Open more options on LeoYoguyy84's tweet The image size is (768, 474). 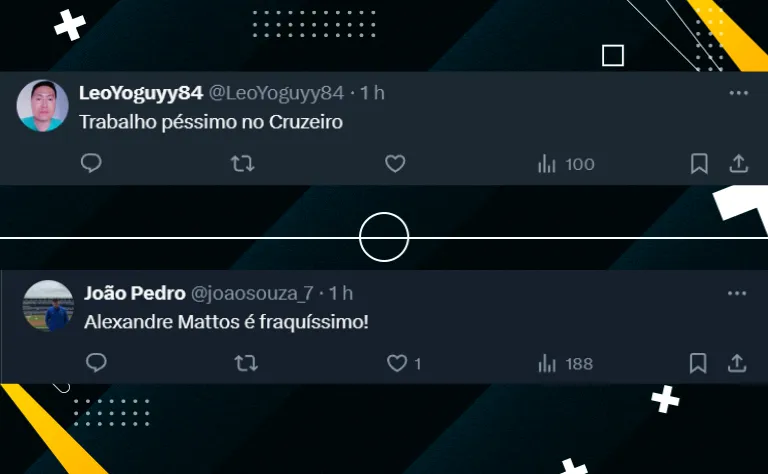point(738,93)
